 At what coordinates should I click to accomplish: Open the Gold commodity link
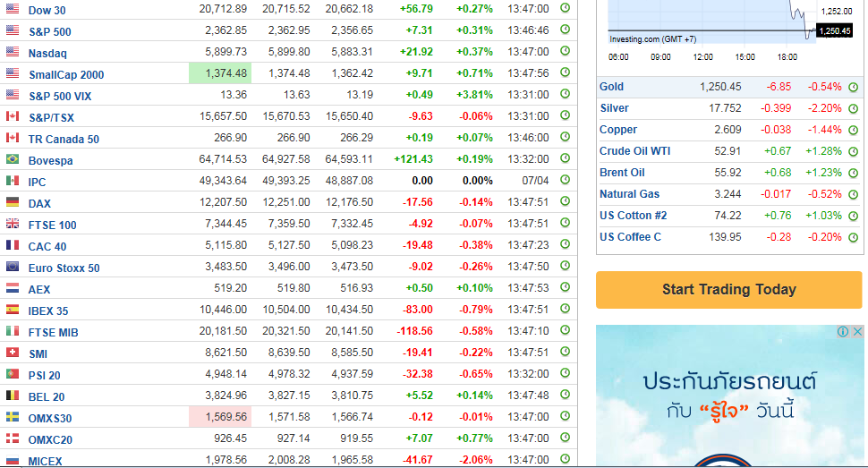click(x=611, y=87)
